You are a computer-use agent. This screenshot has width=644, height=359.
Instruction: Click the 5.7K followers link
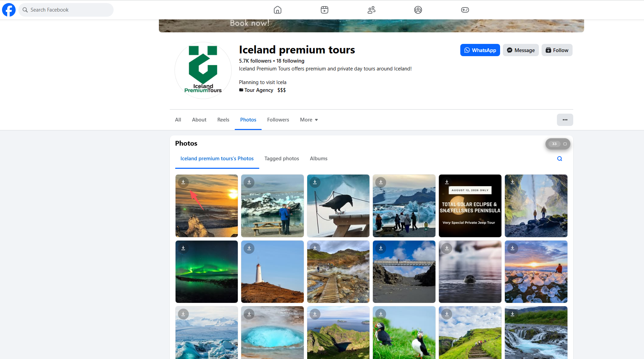(x=255, y=61)
